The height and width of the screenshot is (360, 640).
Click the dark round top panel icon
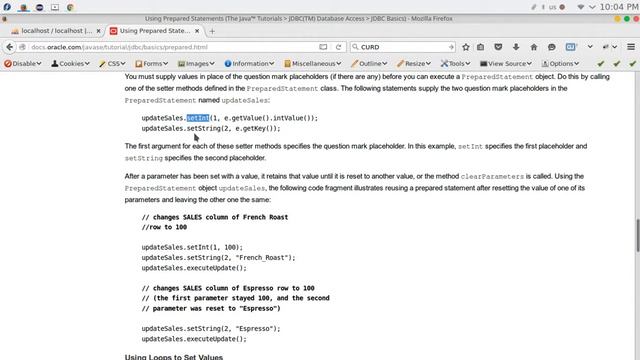(40, 7)
